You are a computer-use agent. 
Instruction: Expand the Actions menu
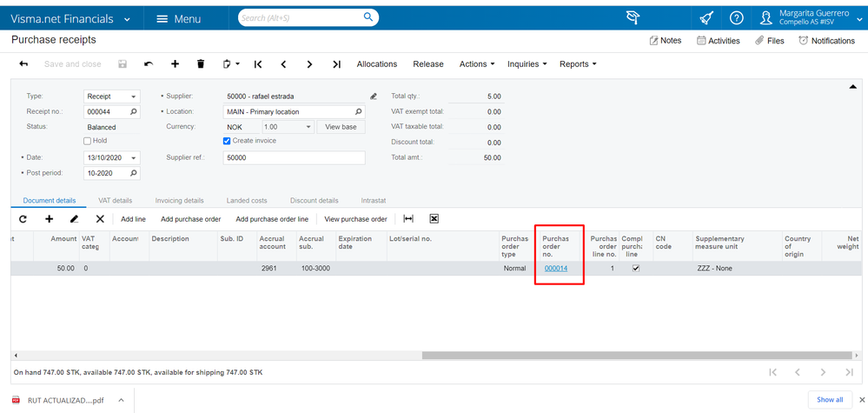pyautogui.click(x=477, y=64)
